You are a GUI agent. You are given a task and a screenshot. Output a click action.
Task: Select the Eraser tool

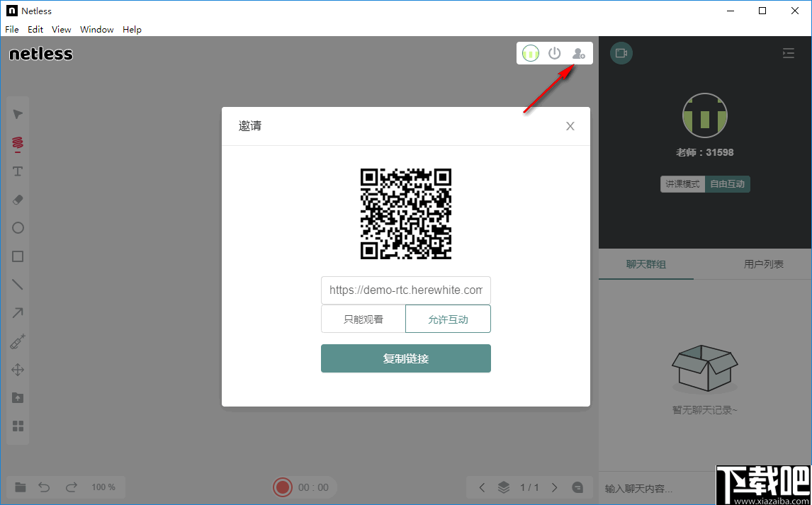coord(18,200)
